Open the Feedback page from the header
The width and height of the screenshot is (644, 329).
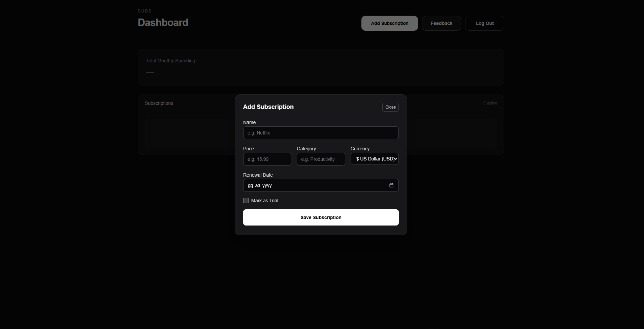coord(441,23)
